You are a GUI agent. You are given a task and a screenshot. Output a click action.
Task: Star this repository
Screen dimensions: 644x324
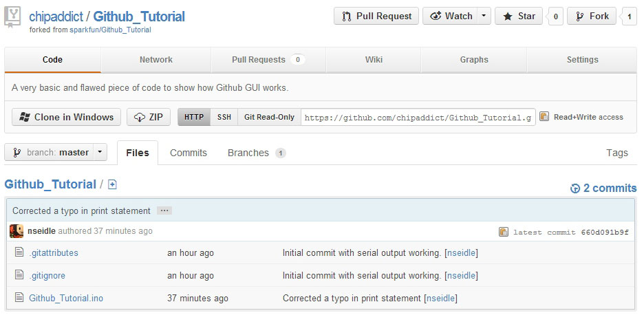tap(519, 17)
